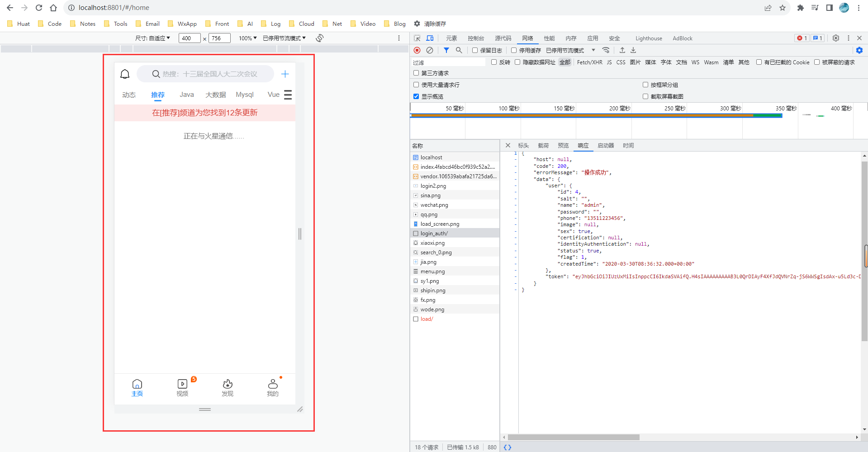Viewport: 868px width, 452px height.
Task: Enable the preserve log checkbox
Action: (x=475, y=50)
